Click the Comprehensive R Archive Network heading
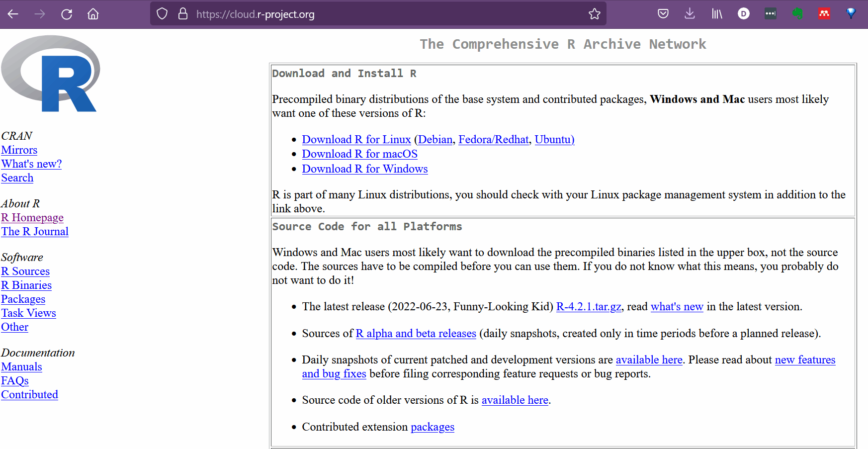The image size is (868, 449). tap(563, 44)
